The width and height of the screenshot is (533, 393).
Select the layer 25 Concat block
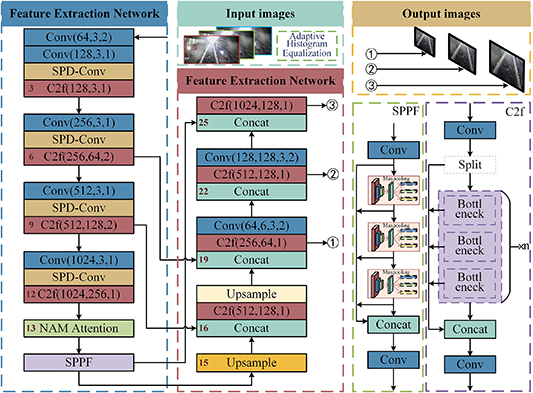252,122
